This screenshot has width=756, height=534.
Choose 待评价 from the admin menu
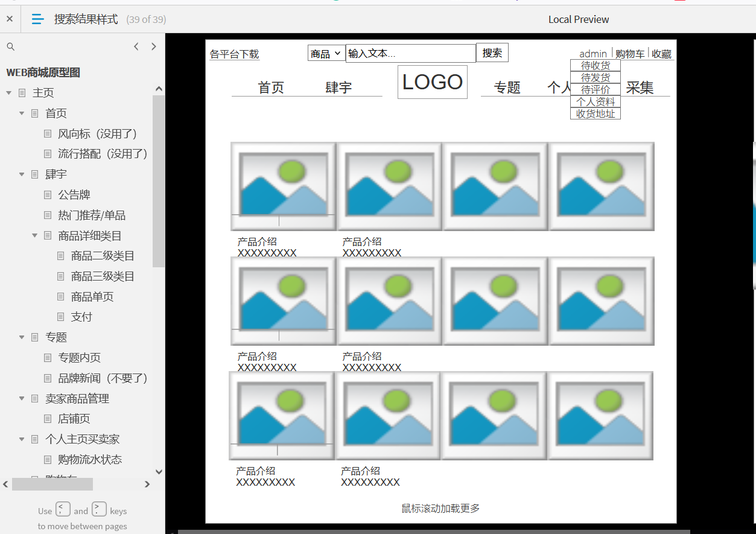click(596, 89)
